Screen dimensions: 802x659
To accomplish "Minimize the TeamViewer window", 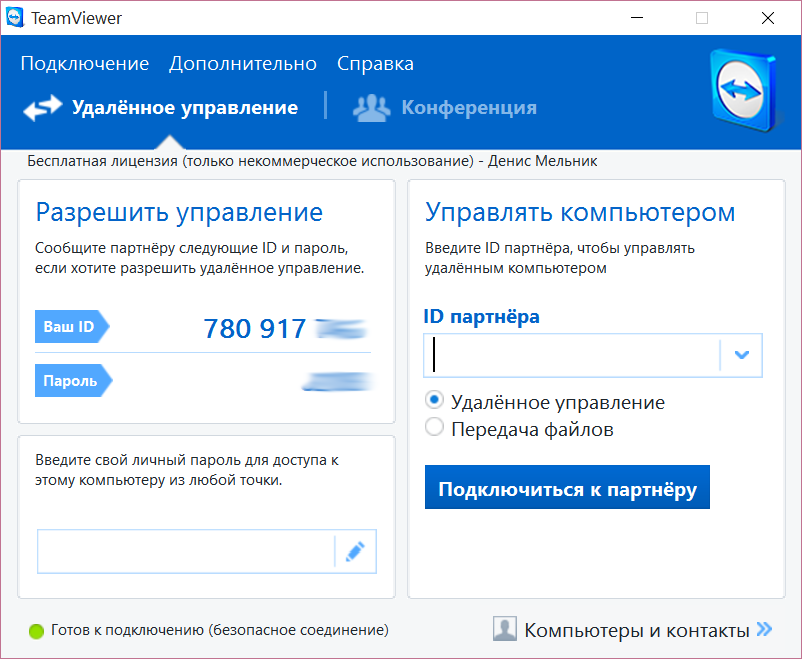I will pyautogui.click(x=637, y=18).
